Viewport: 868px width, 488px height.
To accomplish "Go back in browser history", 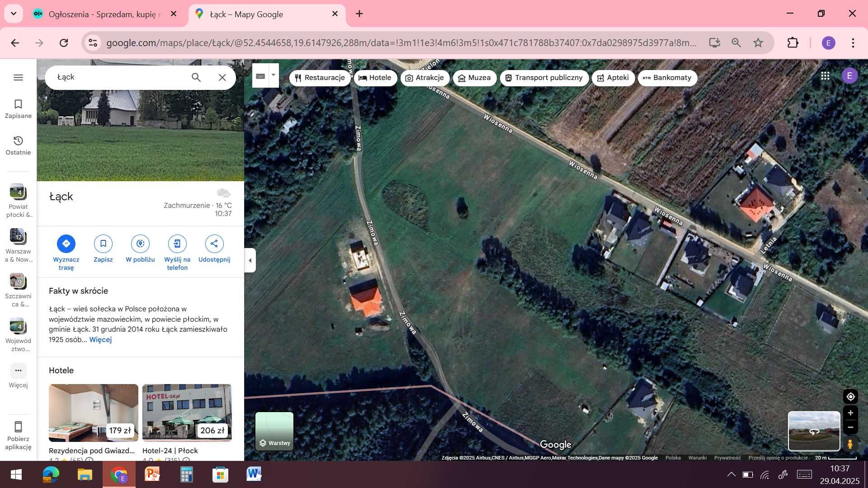I will click(x=15, y=43).
